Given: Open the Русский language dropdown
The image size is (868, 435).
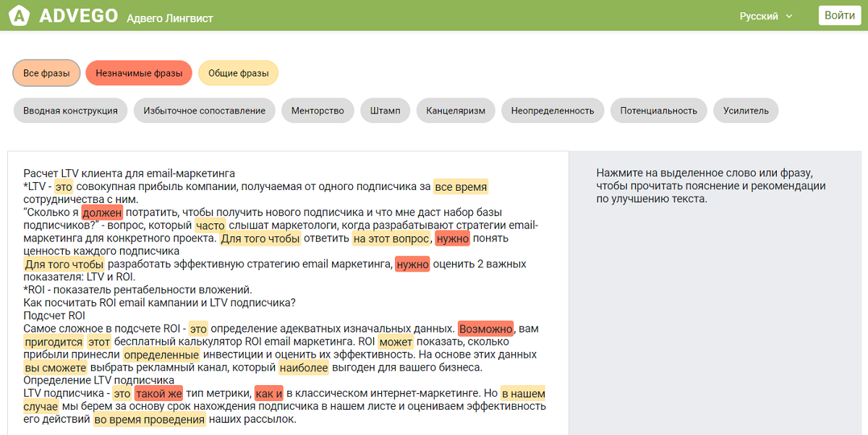Looking at the screenshot, I should [x=765, y=16].
